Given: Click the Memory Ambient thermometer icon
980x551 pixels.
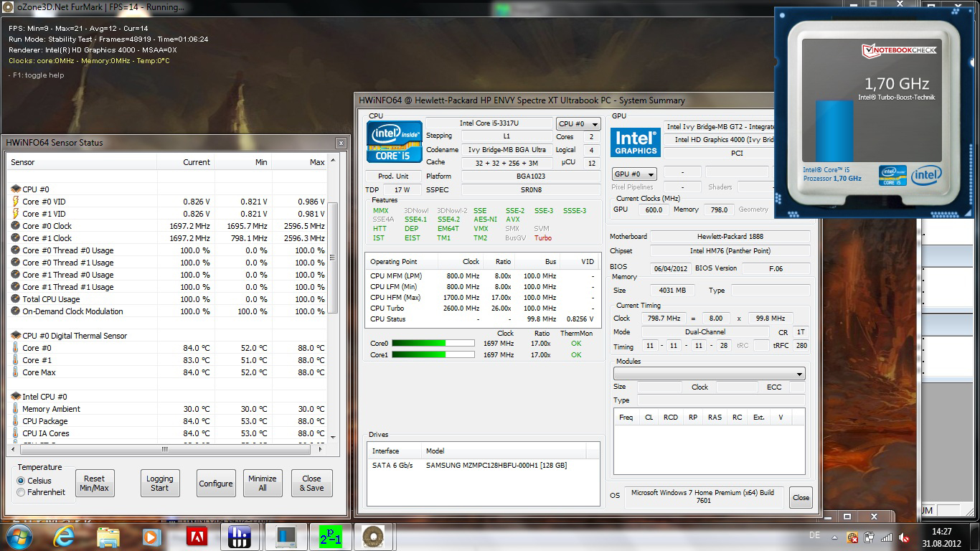Looking at the screenshot, I should 16,409.
